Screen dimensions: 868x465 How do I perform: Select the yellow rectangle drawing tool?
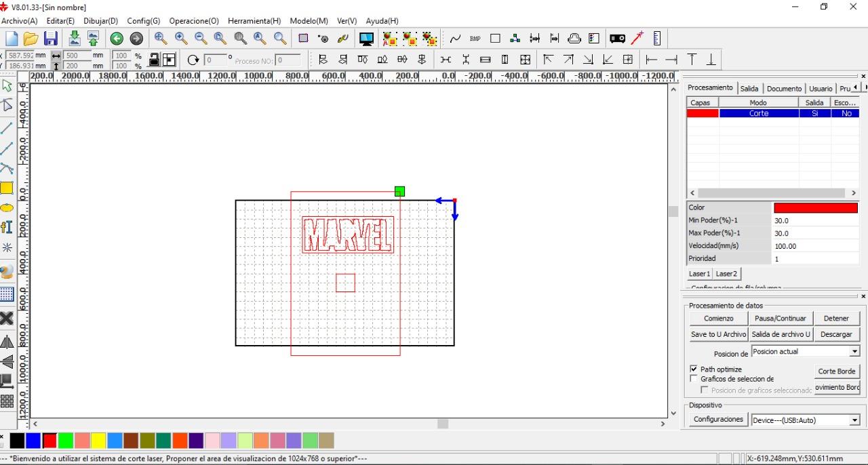(7, 188)
